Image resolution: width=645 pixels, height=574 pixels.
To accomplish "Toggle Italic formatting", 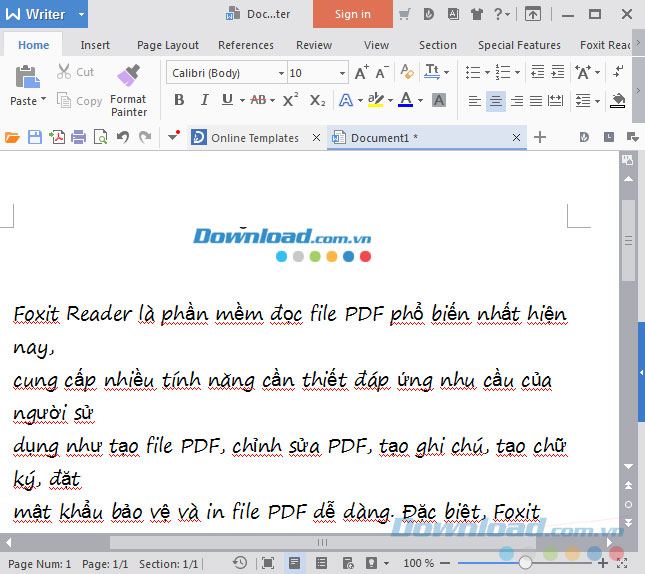I will point(204,100).
